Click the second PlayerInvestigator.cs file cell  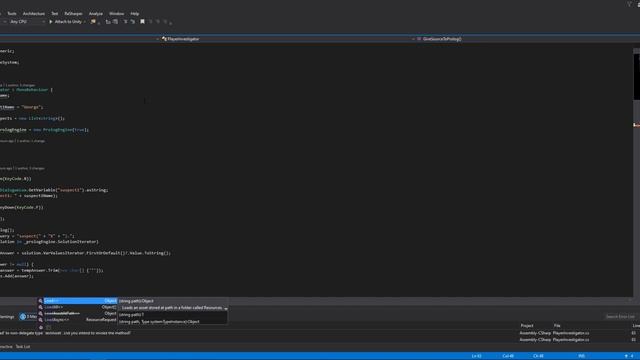click(571, 340)
